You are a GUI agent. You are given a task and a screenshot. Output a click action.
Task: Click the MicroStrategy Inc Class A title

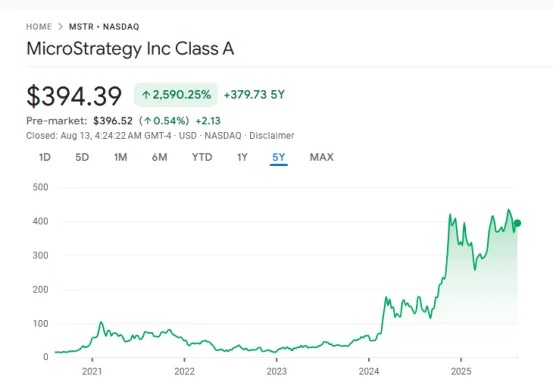[x=130, y=49]
